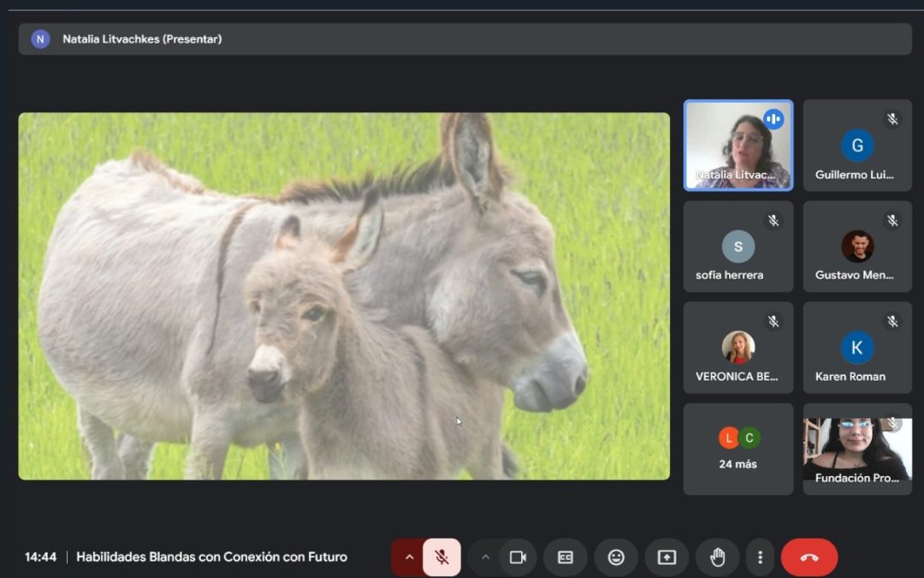Turn on closed captions
924x578 pixels.
tap(566, 557)
